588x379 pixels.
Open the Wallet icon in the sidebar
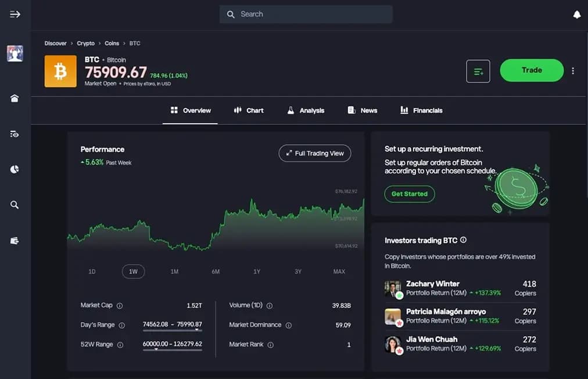pyautogui.click(x=15, y=240)
